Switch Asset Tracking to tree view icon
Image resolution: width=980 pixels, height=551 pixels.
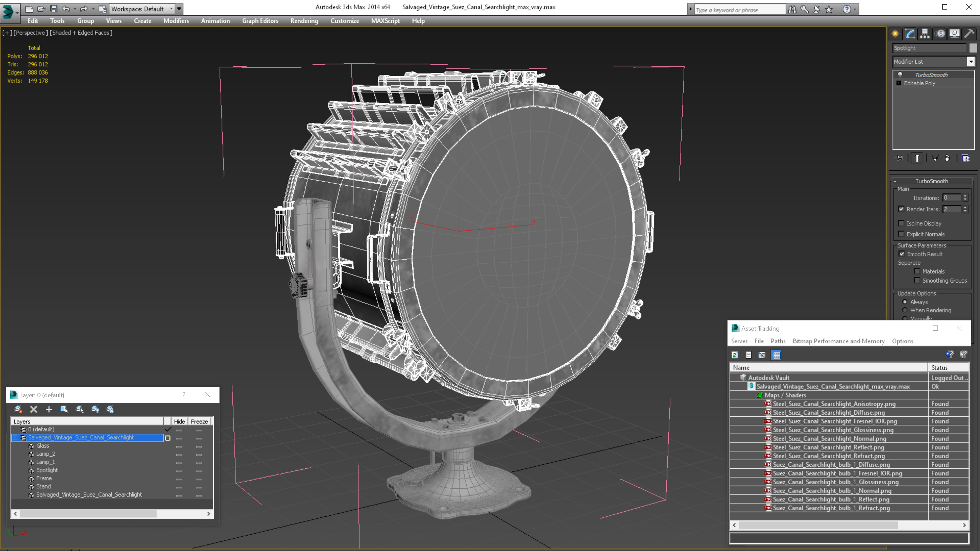coord(762,355)
